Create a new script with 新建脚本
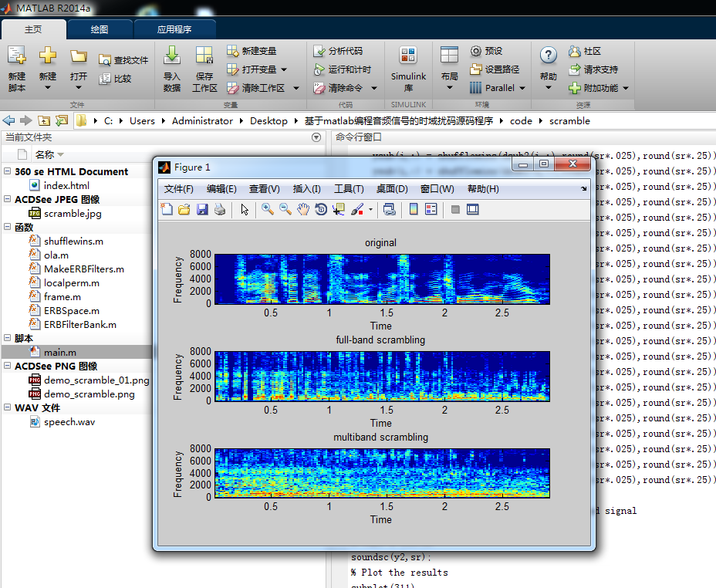This screenshot has width=716, height=588. tap(16, 69)
